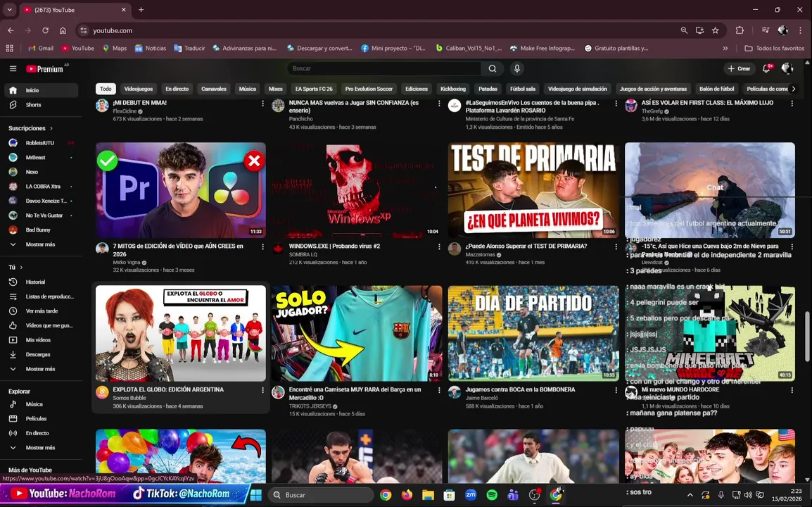This screenshot has width=812, height=507.
Task: Open Shorts in the sidebar
Action: tap(42, 105)
